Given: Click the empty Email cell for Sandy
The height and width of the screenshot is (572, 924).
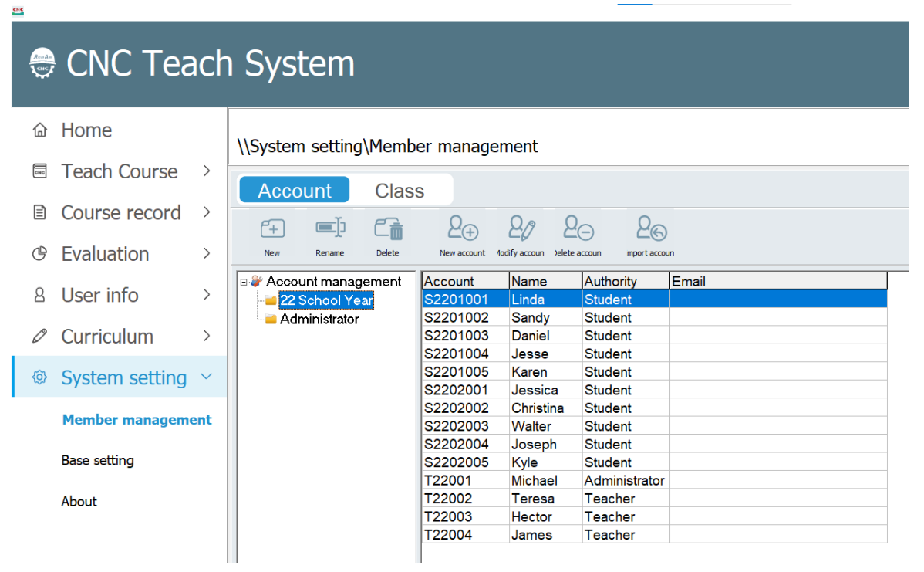Looking at the screenshot, I should click(778, 317).
